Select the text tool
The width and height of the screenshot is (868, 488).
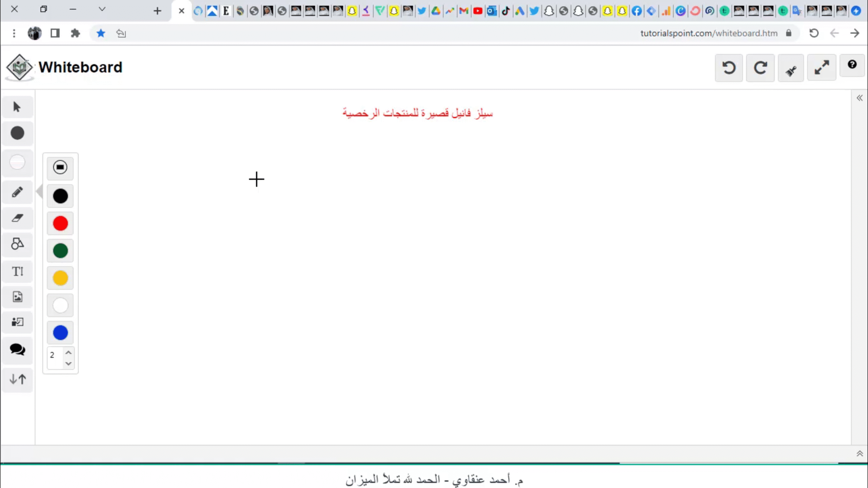17,271
